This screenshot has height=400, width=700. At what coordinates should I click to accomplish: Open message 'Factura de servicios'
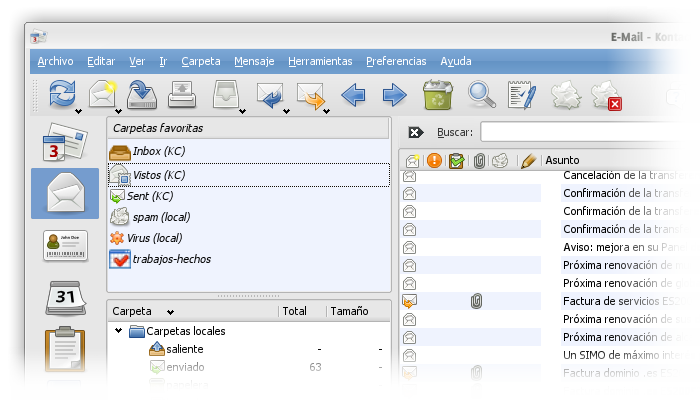coord(625,301)
